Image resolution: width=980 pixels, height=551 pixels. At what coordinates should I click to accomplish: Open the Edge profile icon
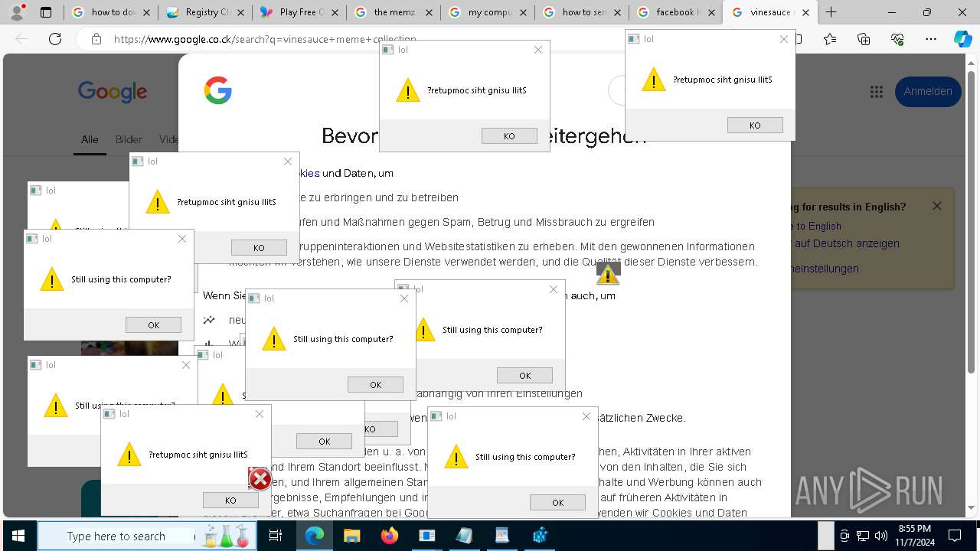click(18, 12)
